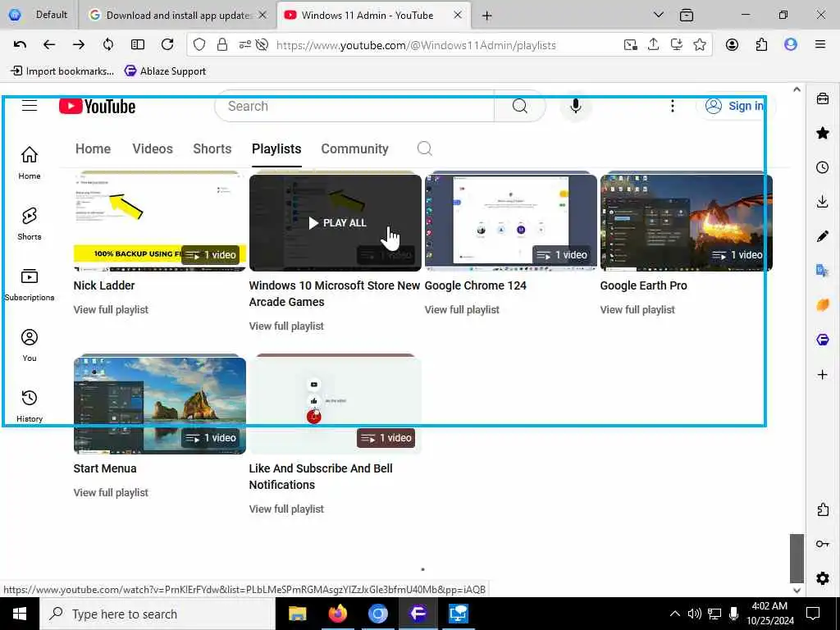The height and width of the screenshot is (630, 840).
Task: Open the Windows Start menu
Action: (20, 614)
